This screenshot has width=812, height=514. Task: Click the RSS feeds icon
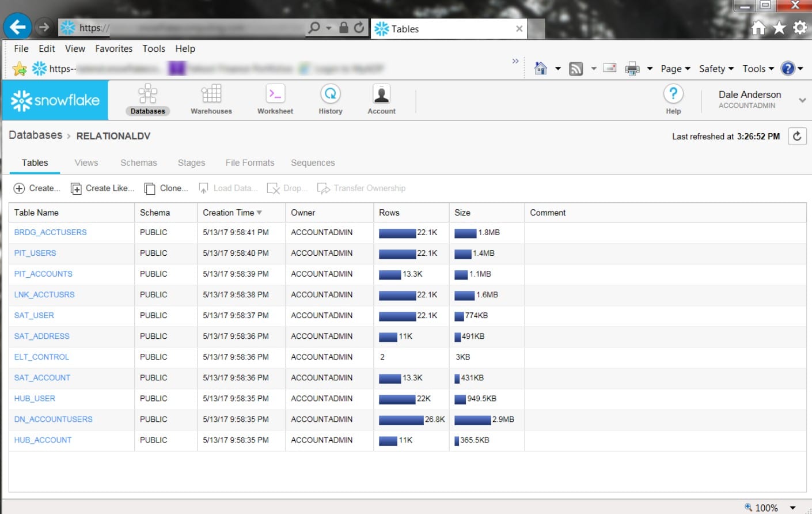coord(576,69)
